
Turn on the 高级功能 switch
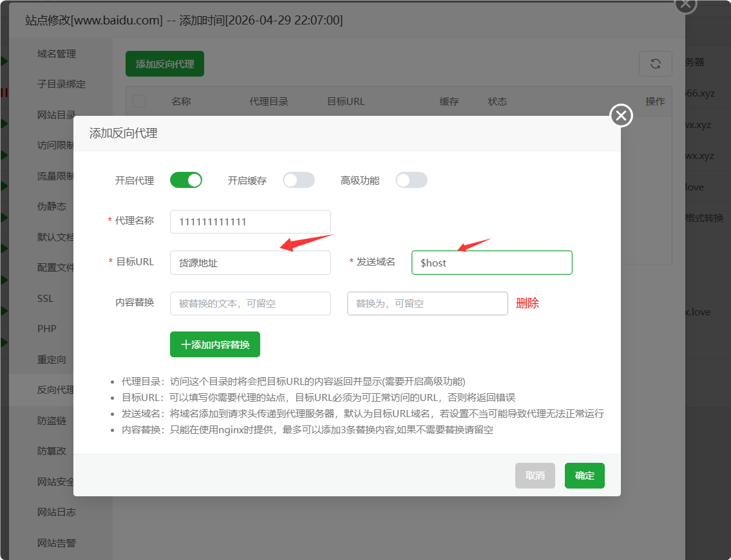click(x=412, y=180)
